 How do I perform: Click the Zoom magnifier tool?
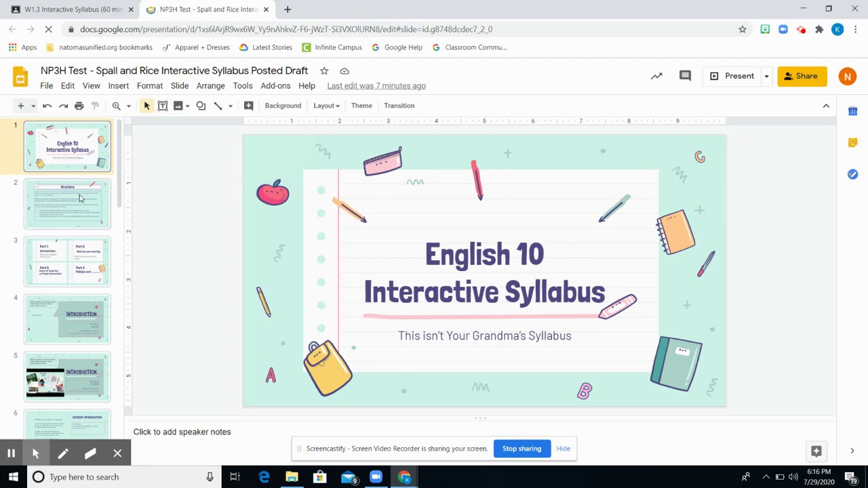[x=117, y=106]
